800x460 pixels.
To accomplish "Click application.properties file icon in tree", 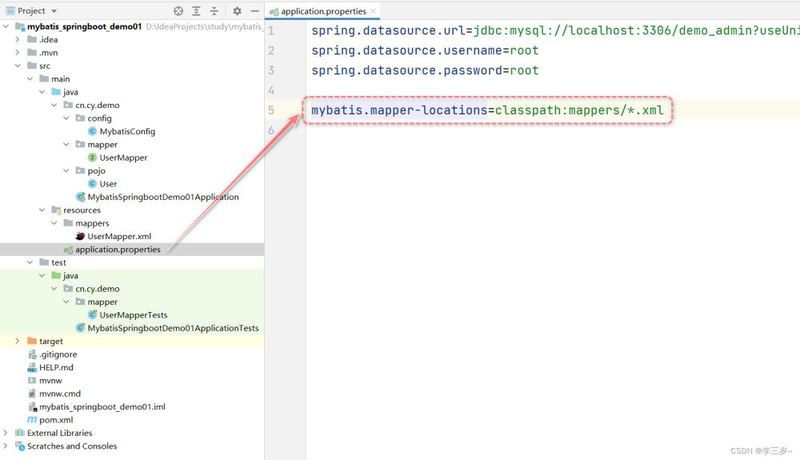I will click(68, 249).
